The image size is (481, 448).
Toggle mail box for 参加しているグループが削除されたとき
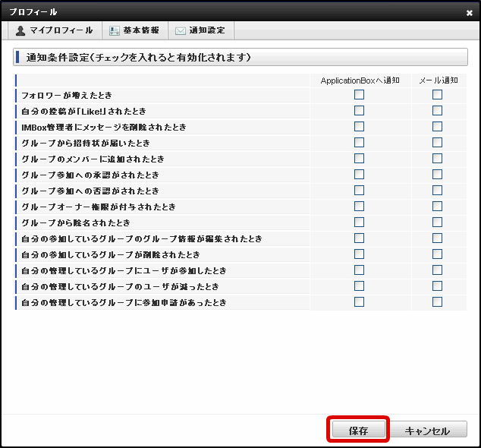tap(438, 254)
